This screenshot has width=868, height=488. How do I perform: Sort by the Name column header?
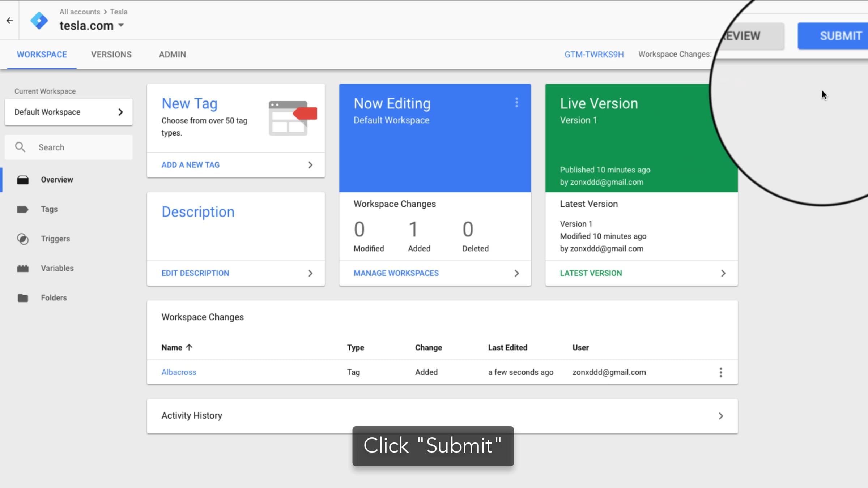[172, 348]
